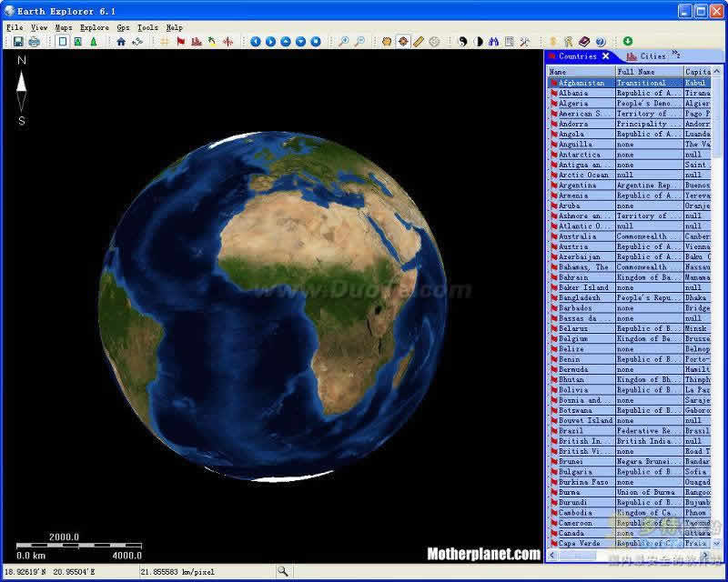Toggle the blank square view button
The image size is (728, 582).
pos(62,42)
